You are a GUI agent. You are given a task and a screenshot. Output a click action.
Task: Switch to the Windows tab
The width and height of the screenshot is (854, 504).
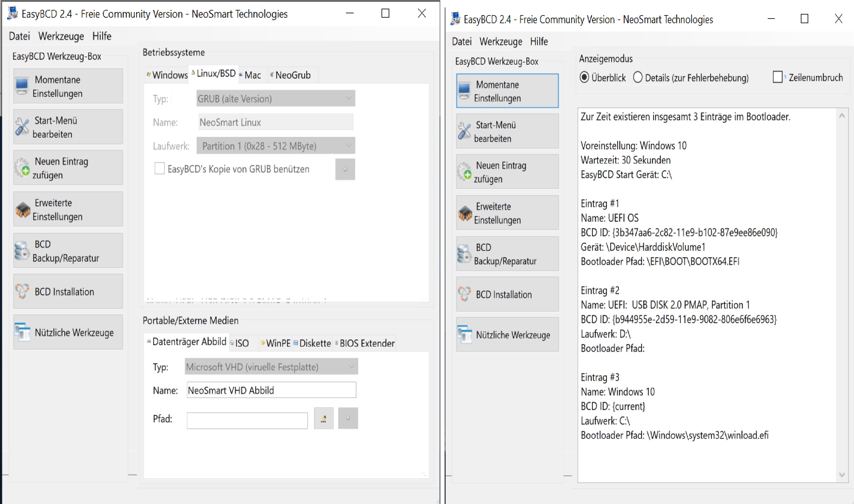(167, 75)
